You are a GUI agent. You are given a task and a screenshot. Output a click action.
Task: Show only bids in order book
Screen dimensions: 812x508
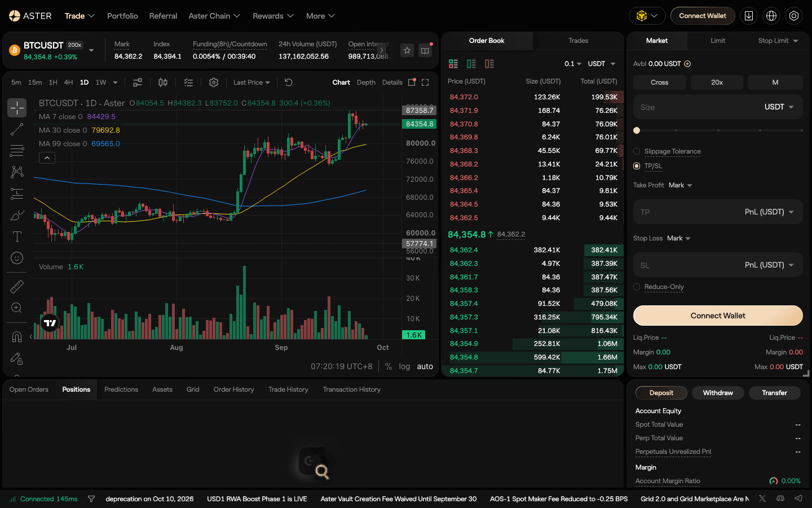pos(471,64)
